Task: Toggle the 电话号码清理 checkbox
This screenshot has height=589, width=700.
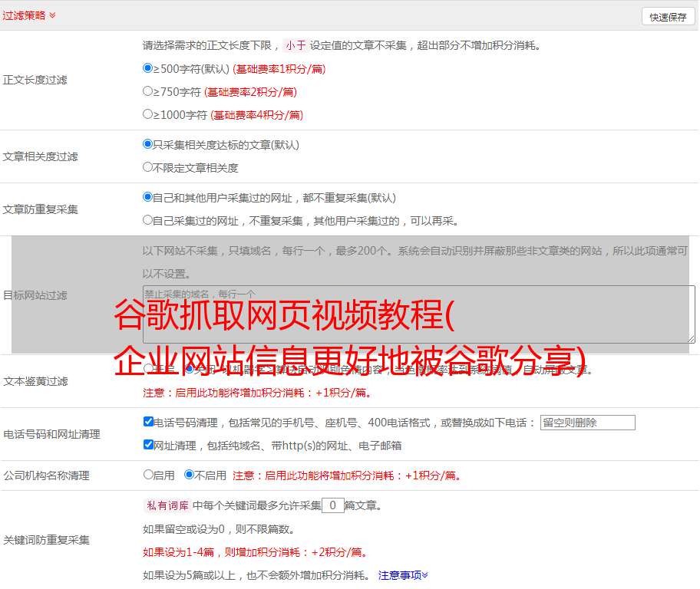Action: click(x=148, y=422)
